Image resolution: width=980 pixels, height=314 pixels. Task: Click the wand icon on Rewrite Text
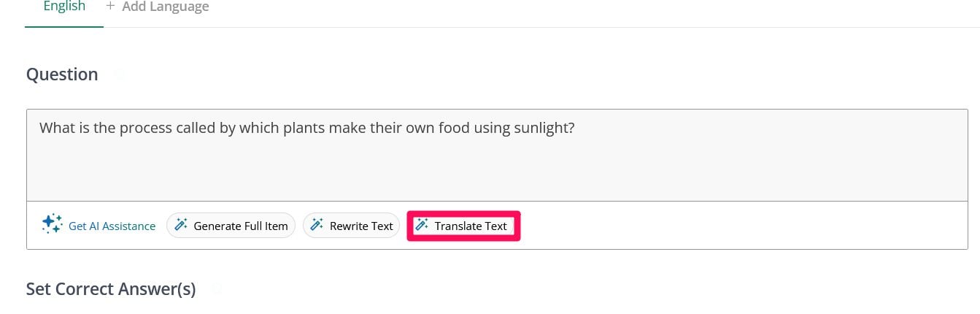coord(317,226)
